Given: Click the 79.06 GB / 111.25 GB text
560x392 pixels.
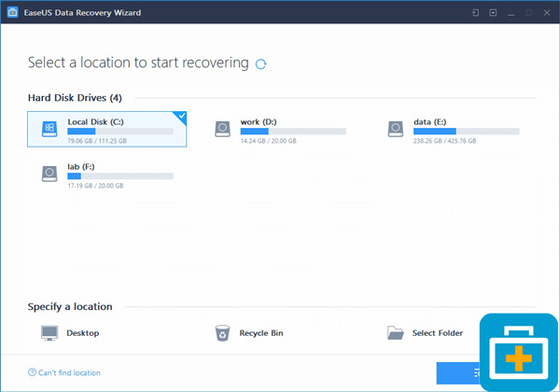Looking at the screenshot, I should 97,141.
